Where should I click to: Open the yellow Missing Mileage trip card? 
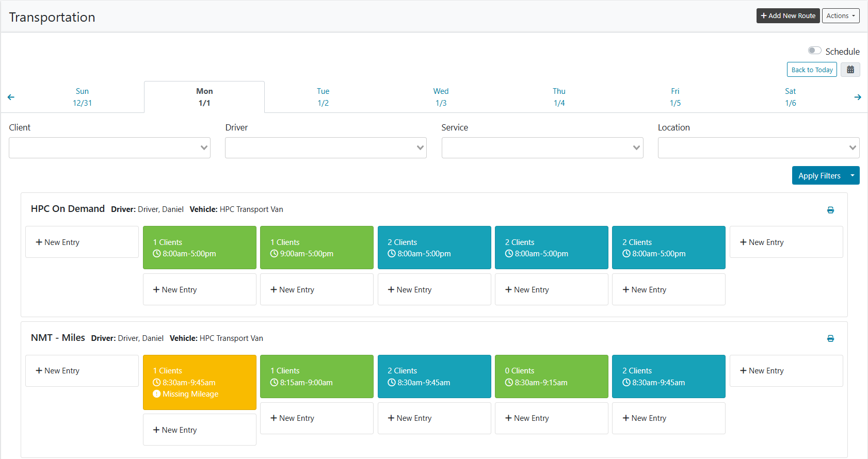(x=200, y=382)
